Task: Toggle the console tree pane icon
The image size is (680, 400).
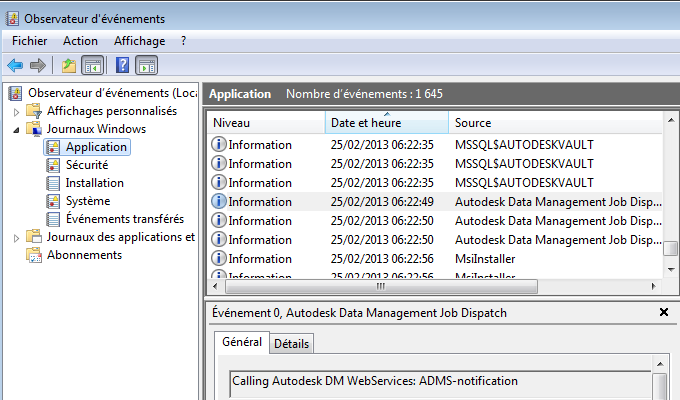Action: tap(91, 66)
